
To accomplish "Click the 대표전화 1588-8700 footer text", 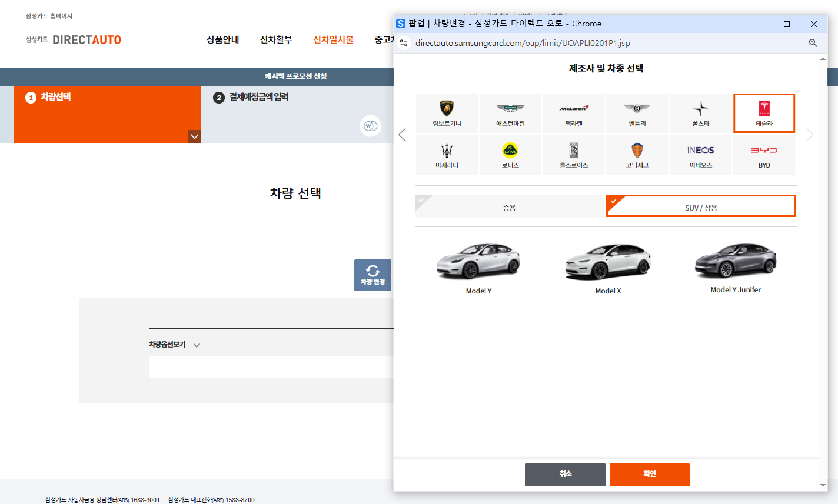I will point(211,500).
